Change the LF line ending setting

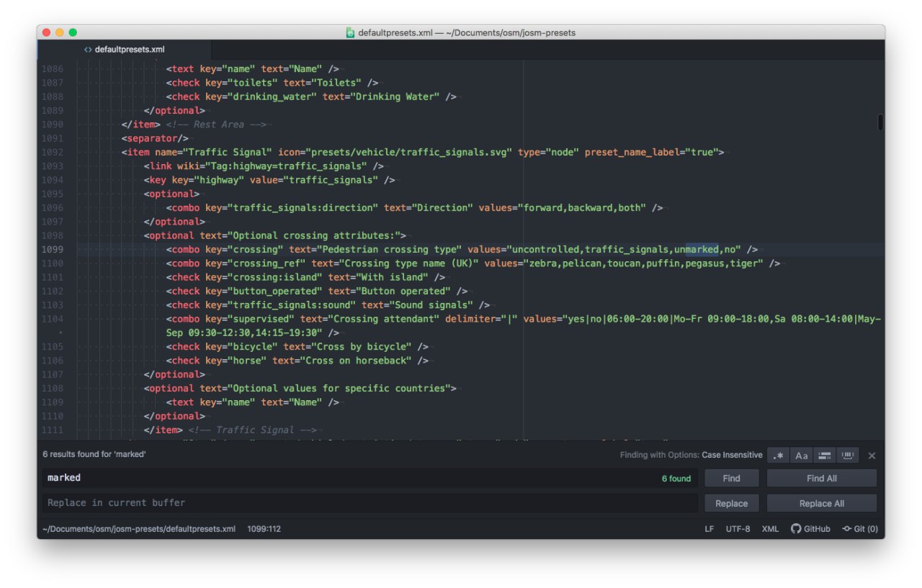pyautogui.click(x=710, y=529)
